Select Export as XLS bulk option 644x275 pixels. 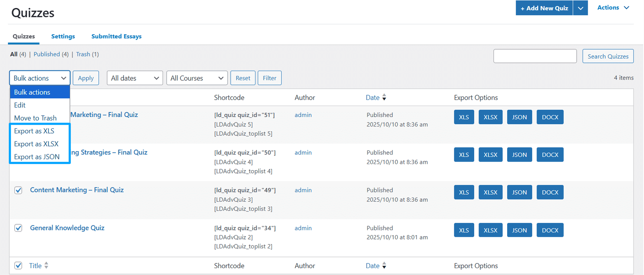pyautogui.click(x=40, y=131)
